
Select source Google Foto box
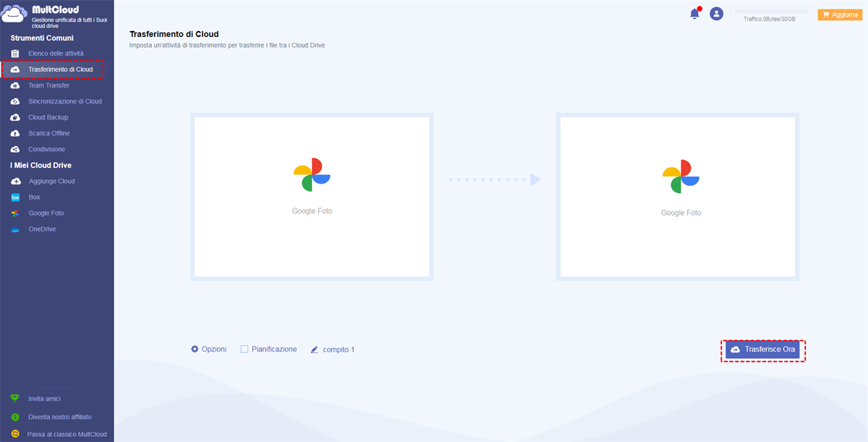[312, 197]
